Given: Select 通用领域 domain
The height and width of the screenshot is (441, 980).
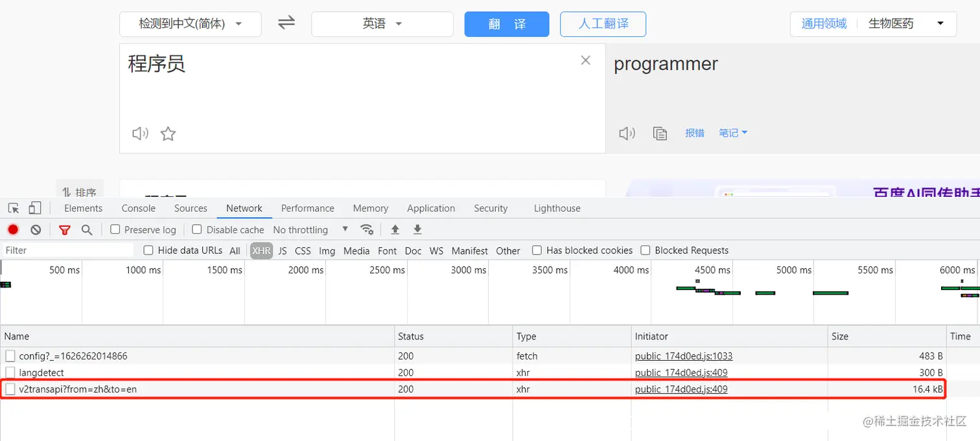Looking at the screenshot, I should tap(824, 24).
